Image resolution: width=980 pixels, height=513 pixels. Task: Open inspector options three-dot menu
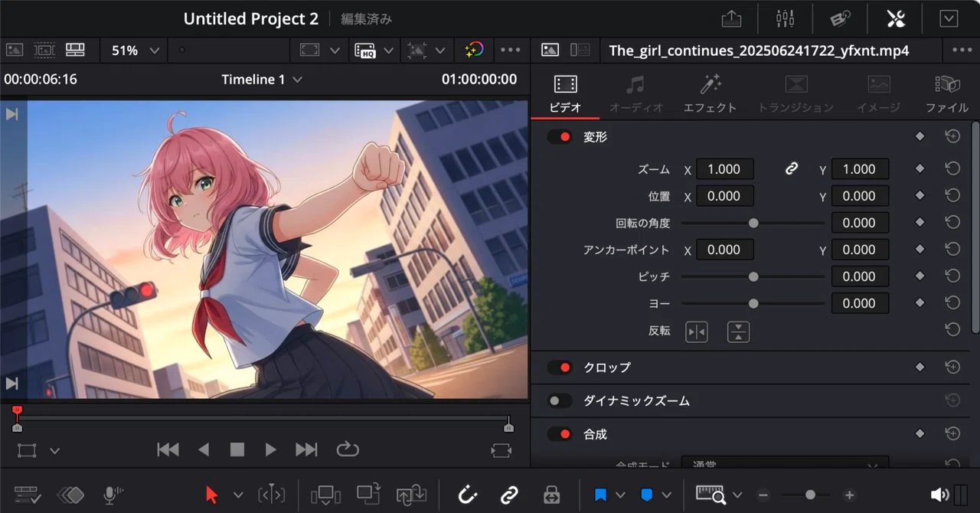(962, 51)
